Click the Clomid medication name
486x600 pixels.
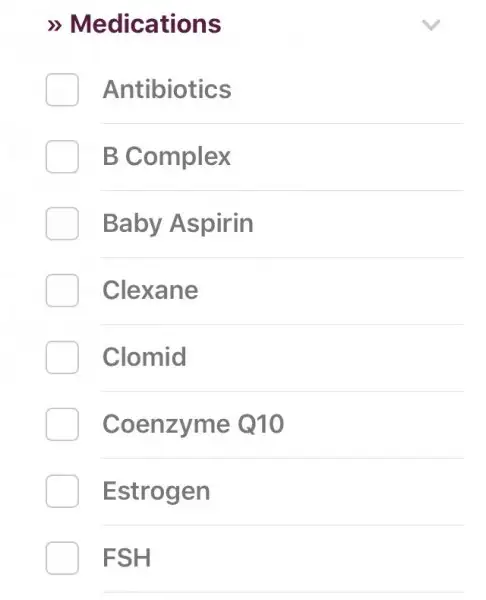[144, 357]
